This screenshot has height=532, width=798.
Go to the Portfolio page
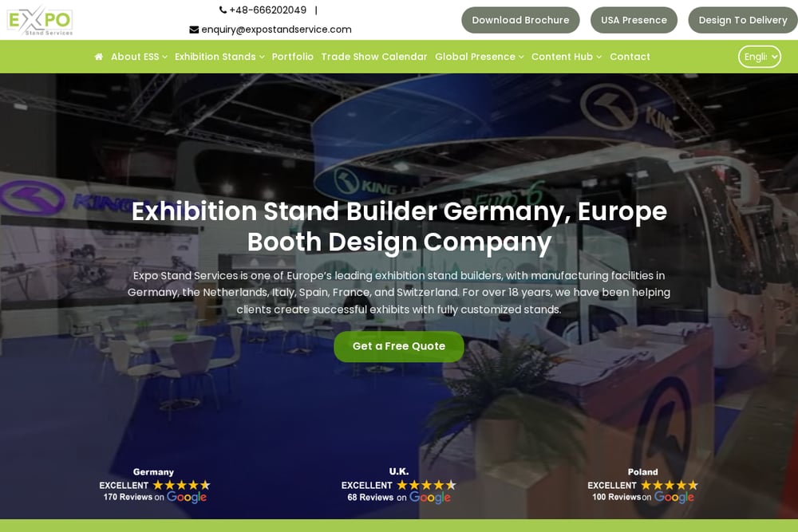coord(293,57)
